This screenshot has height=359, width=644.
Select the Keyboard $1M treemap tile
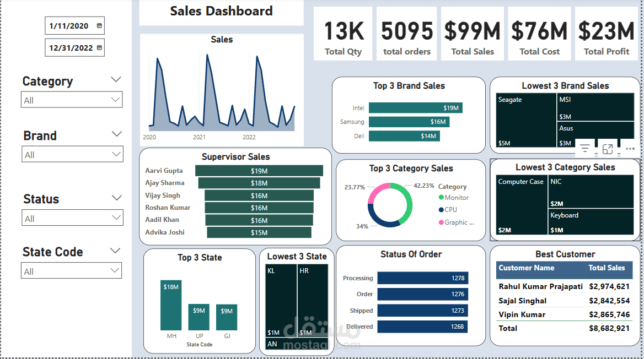(x=591, y=221)
